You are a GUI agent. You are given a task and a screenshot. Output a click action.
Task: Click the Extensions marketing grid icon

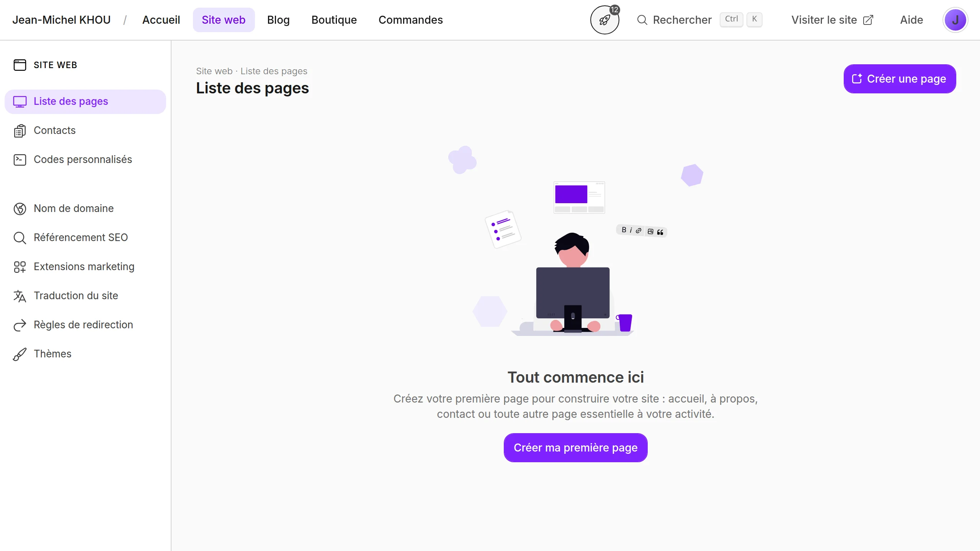tap(20, 267)
